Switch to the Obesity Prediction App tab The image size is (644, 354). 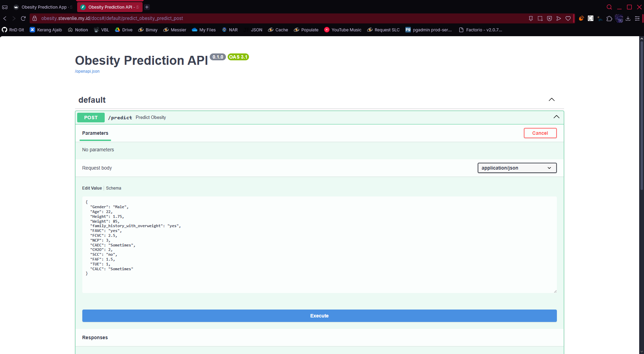pos(43,7)
